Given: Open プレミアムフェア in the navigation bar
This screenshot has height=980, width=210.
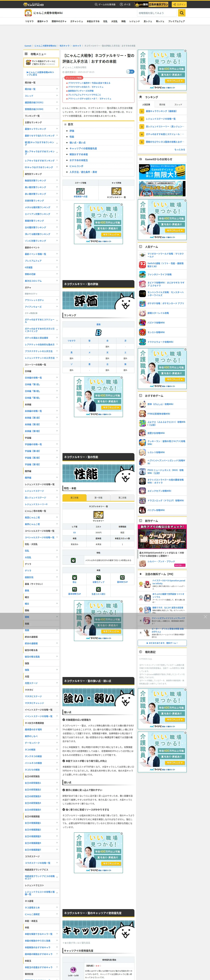Looking at the screenshot, I should tap(176, 21).
